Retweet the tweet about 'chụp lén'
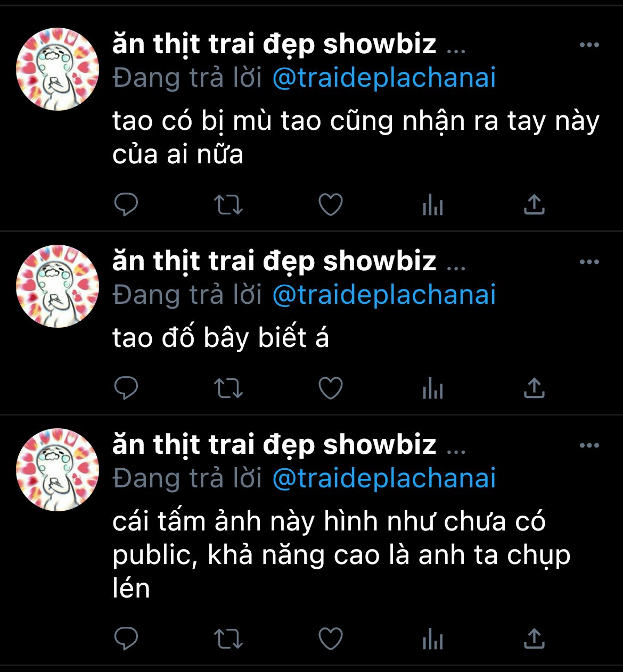 [x=228, y=638]
